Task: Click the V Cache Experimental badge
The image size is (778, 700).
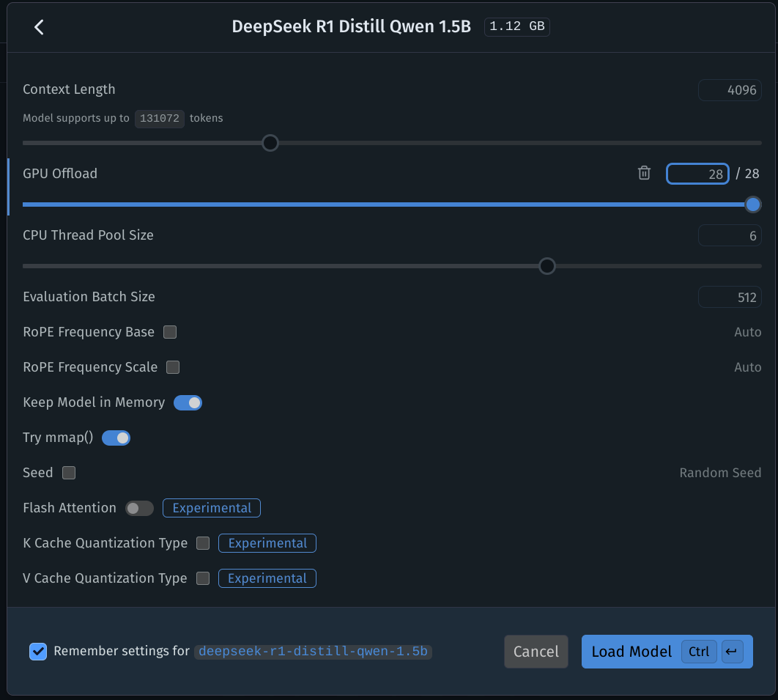Action: (x=267, y=578)
